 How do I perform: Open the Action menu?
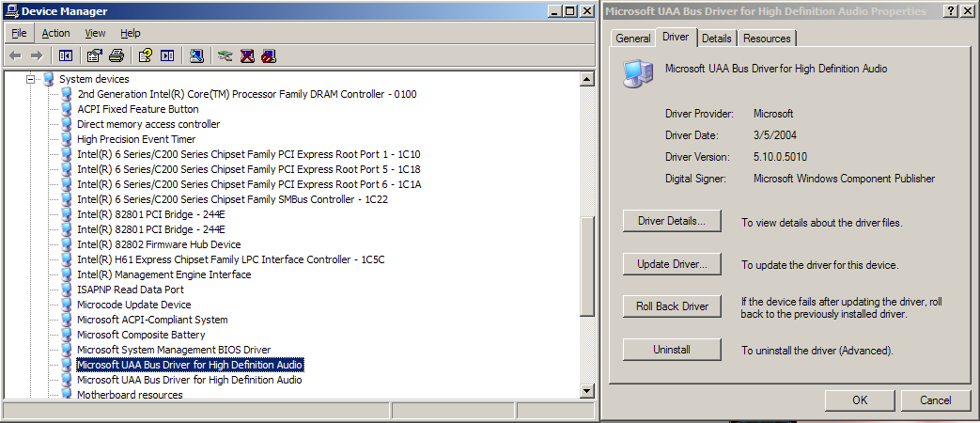(55, 33)
